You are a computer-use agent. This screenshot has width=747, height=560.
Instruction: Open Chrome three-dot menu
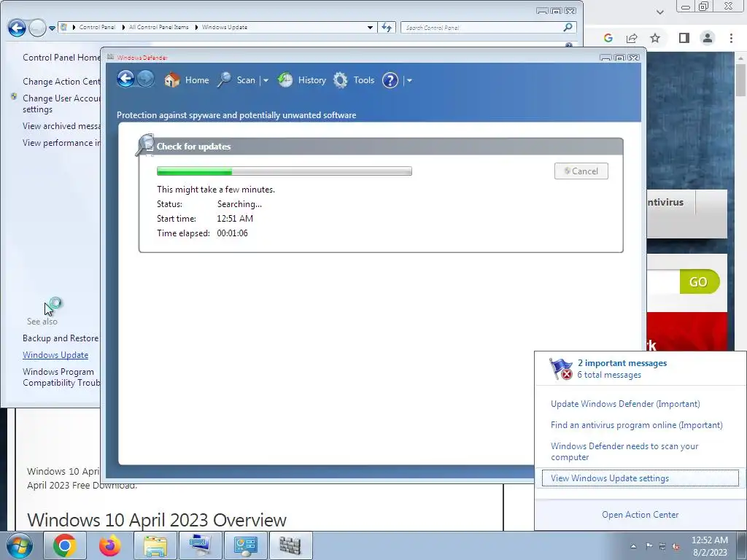731,38
